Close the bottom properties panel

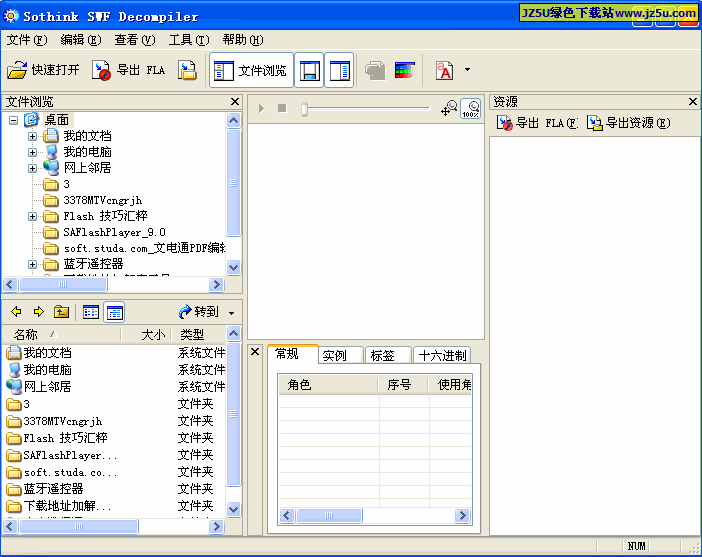click(x=255, y=352)
